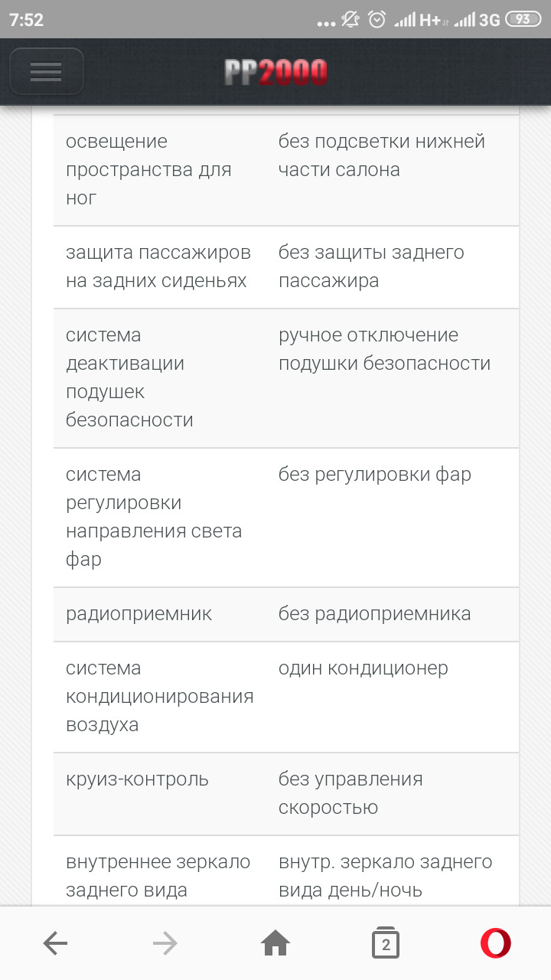Tap 'освещение пространства для ног' label
Image resolution: width=551 pixels, height=980 pixels.
tap(148, 170)
